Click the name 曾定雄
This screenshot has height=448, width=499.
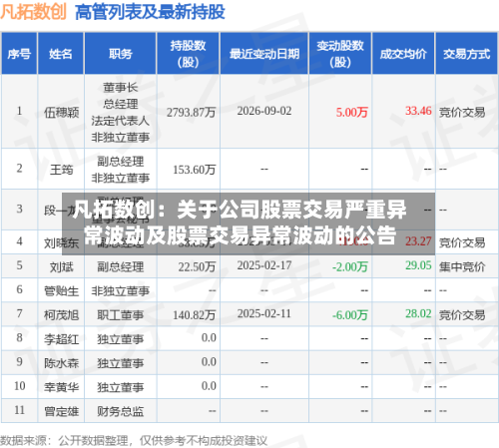tap(61, 411)
